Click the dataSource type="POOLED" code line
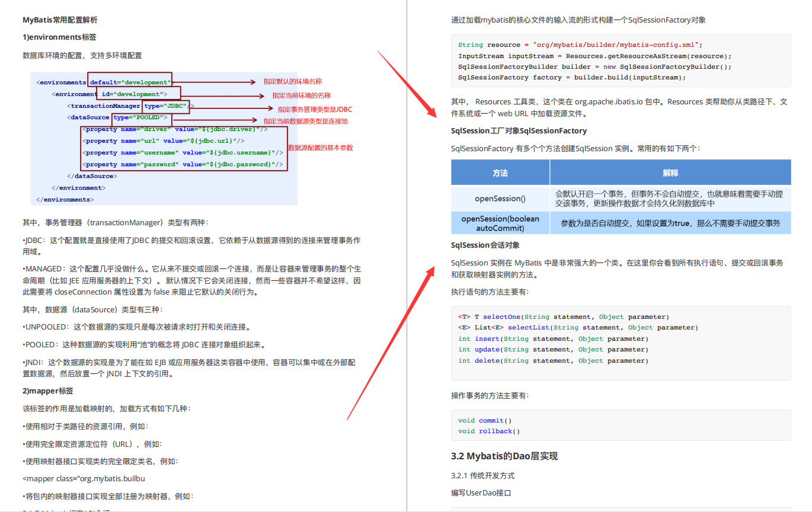 click(x=117, y=117)
